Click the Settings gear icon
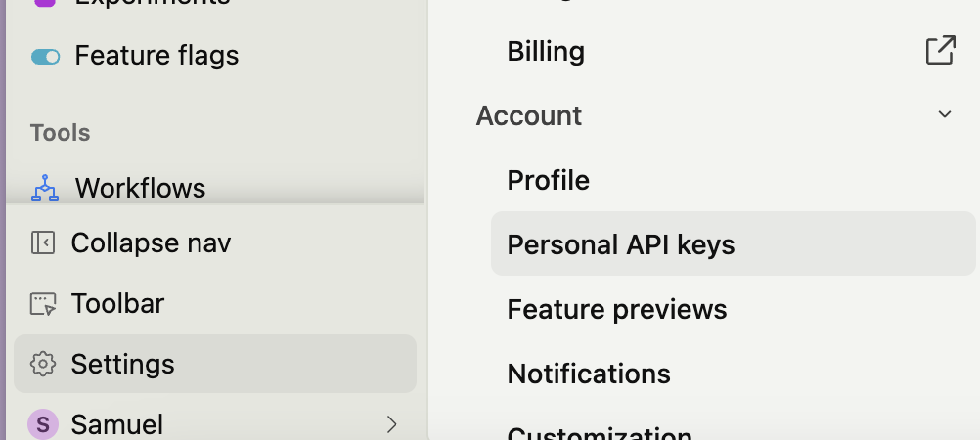The height and width of the screenshot is (440, 980). point(43,365)
